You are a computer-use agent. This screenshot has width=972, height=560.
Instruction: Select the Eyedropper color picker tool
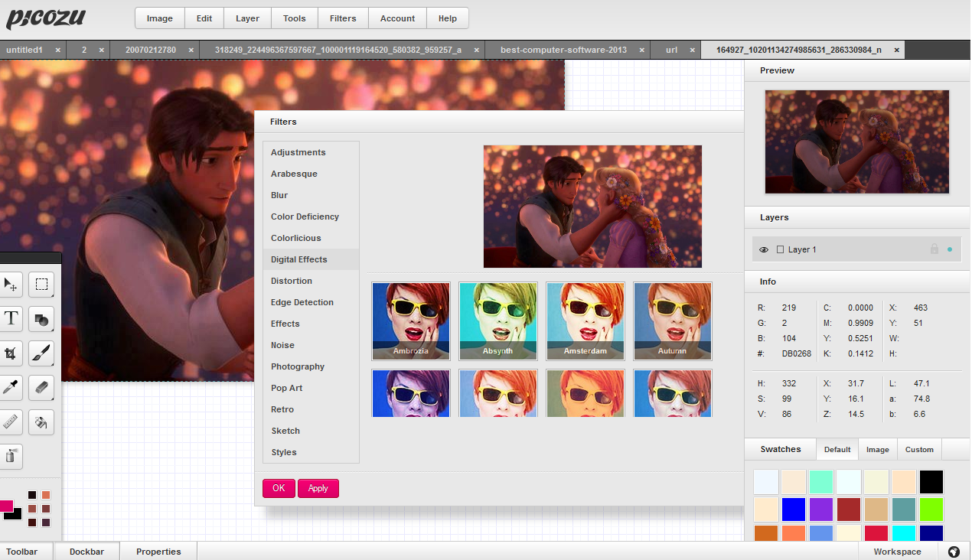[11, 388]
